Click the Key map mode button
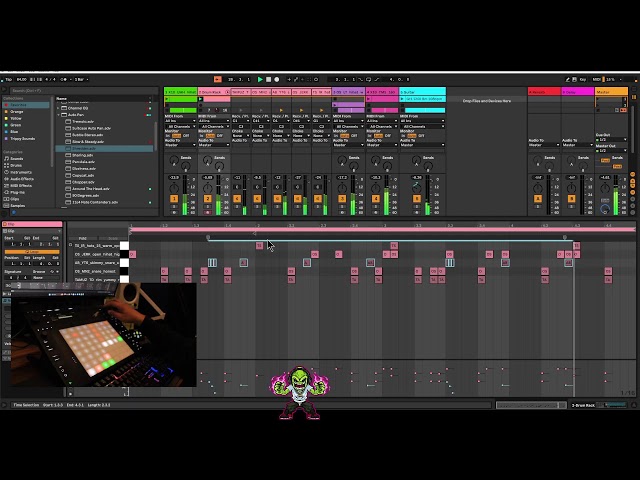Image resolution: width=640 pixels, height=480 pixels. coord(584,79)
